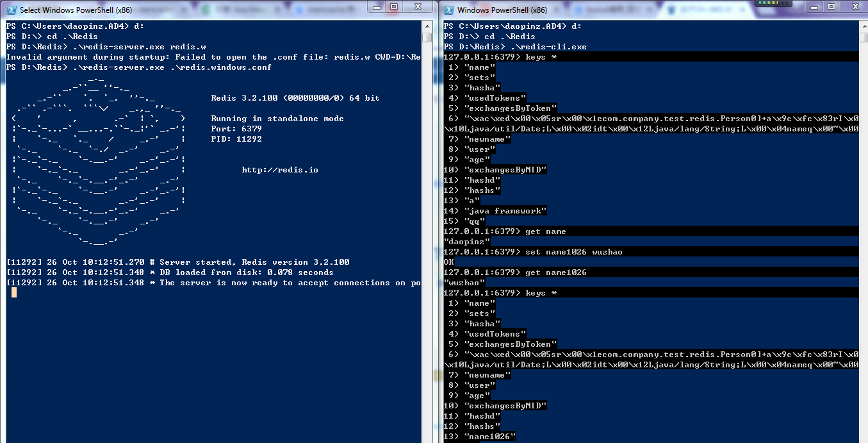The image size is (868, 443).
Task: Click scroll-up arrow in left PowerShell window
Action: click(x=427, y=26)
